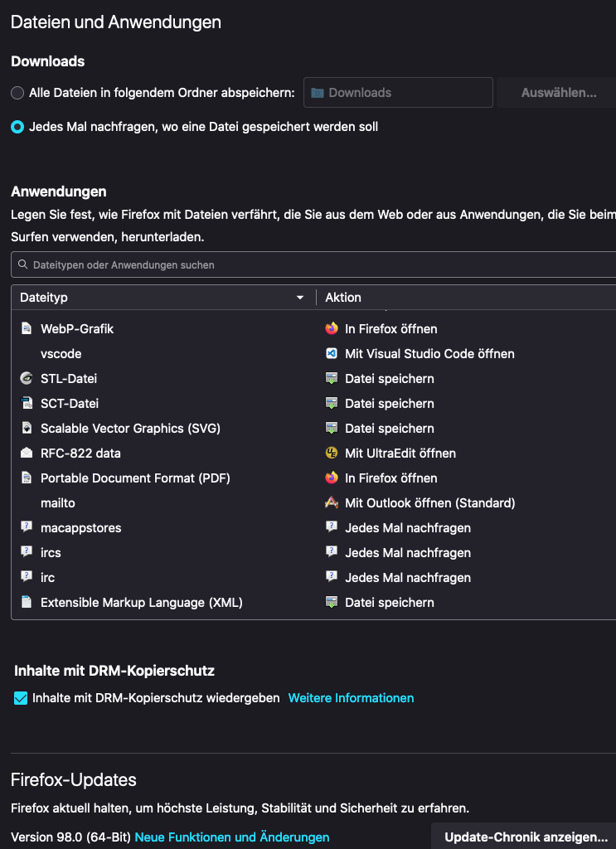Click the STL-Datei file type icon
Viewport: 616px width, 849px height.
tap(26, 379)
